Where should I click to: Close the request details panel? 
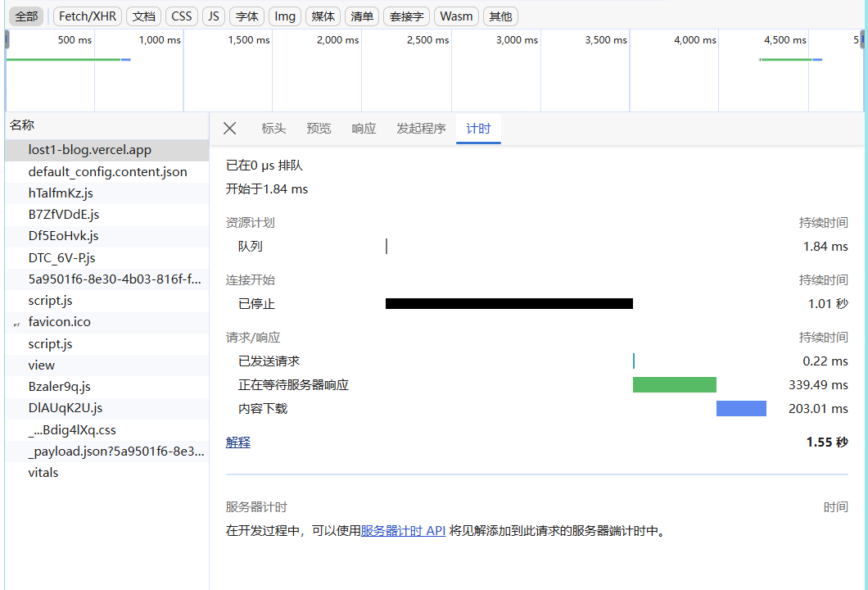click(229, 129)
